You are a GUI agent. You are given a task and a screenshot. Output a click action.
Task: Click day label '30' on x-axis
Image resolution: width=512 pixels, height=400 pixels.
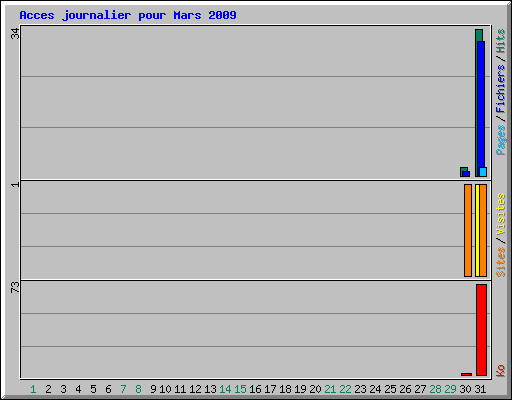[x=465, y=389]
